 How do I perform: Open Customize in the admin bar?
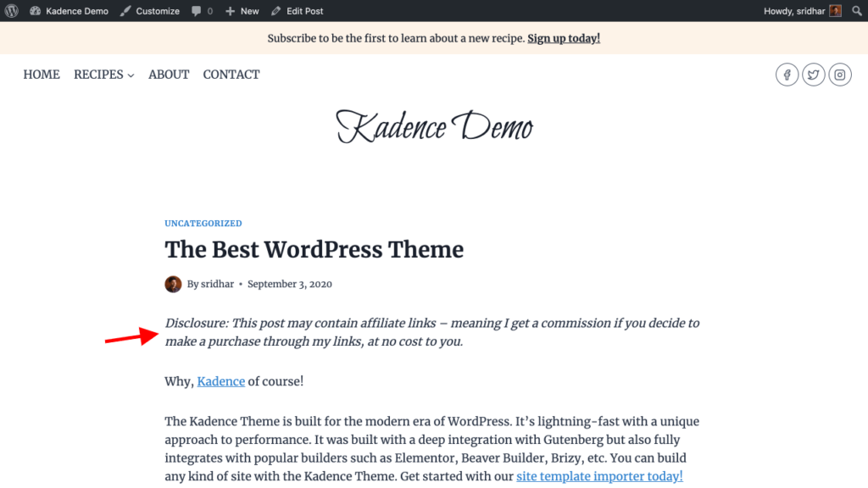(150, 11)
